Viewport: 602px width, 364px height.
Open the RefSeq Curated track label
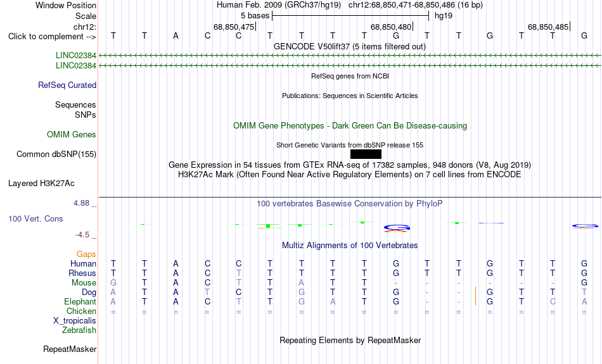coord(67,85)
